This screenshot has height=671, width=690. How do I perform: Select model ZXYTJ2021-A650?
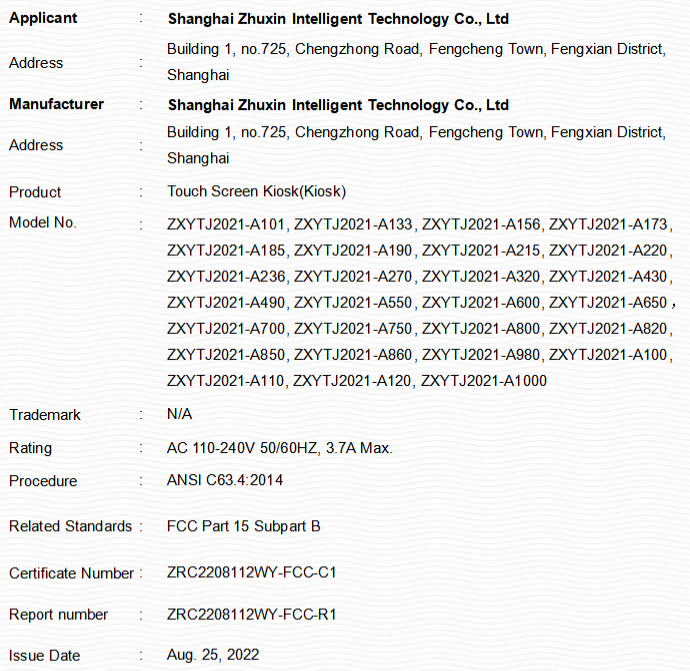pyautogui.click(x=608, y=303)
